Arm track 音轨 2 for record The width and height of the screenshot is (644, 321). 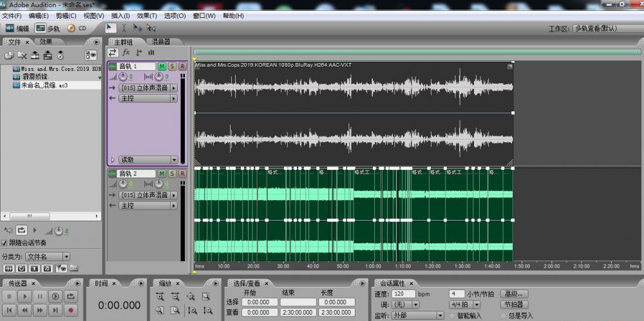coord(182,174)
